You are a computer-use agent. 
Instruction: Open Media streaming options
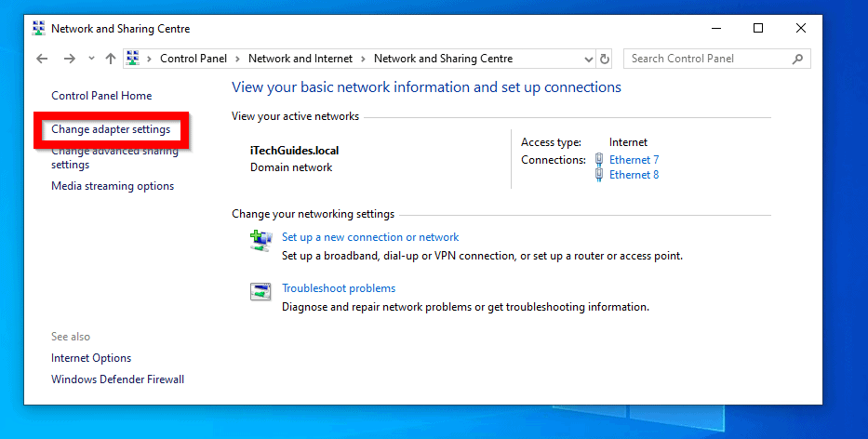click(x=113, y=186)
